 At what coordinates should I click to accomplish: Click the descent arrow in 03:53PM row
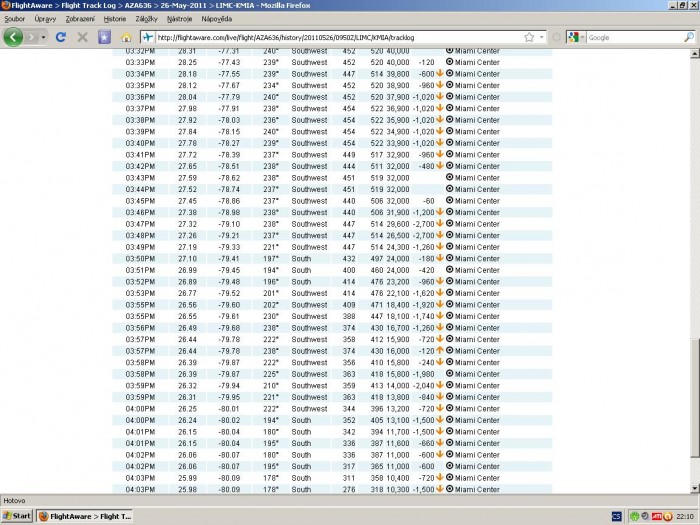pyautogui.click(x=440, y=293)
